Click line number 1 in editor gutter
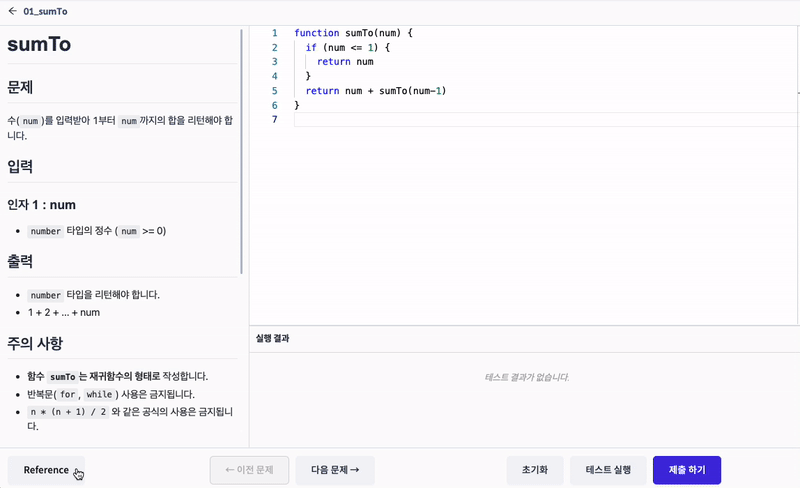800x488 pixels. coord(274,33)
